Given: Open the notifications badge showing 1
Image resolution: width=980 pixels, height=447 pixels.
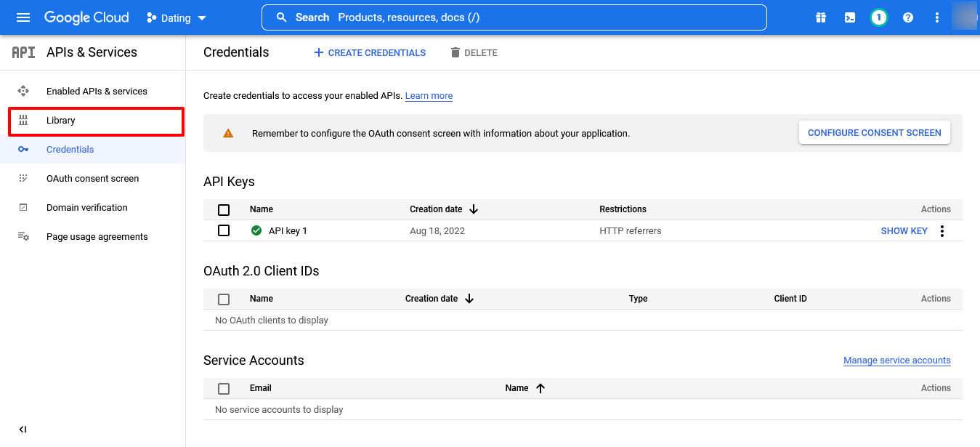Looking at the screenshot, I should [879, 17].
